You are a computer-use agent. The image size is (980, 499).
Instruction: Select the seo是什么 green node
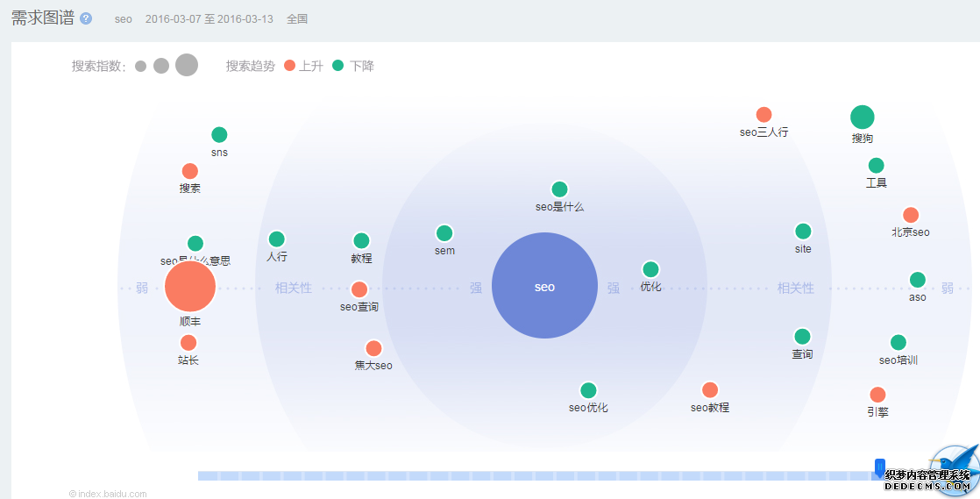(x=559, y=189)
